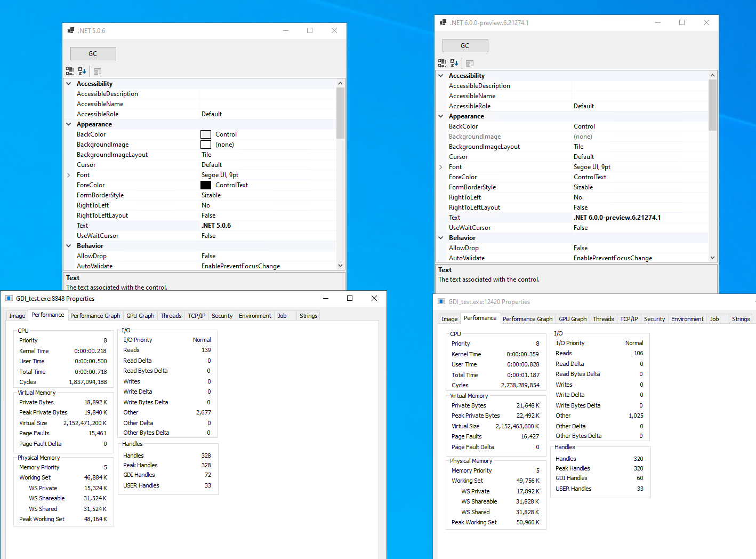Click the ForeColor ControlText color swatch

pyautogui.click(x=206, y=185)
